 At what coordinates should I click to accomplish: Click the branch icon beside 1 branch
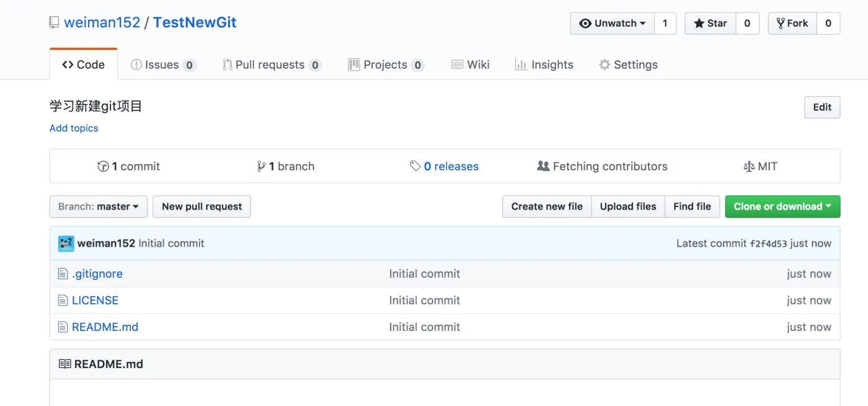[261, 166]
